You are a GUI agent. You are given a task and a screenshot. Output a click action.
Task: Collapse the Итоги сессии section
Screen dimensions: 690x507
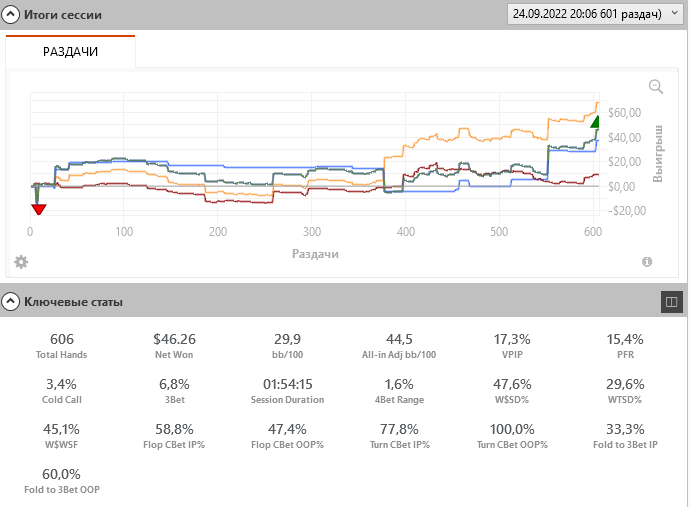point(12,15)
